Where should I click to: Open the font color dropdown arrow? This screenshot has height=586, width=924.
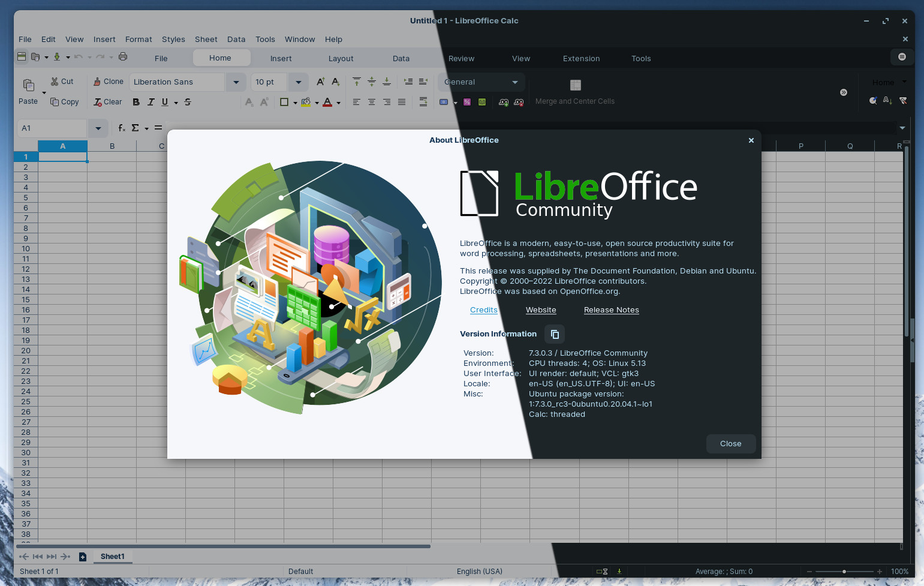point(339,103)
